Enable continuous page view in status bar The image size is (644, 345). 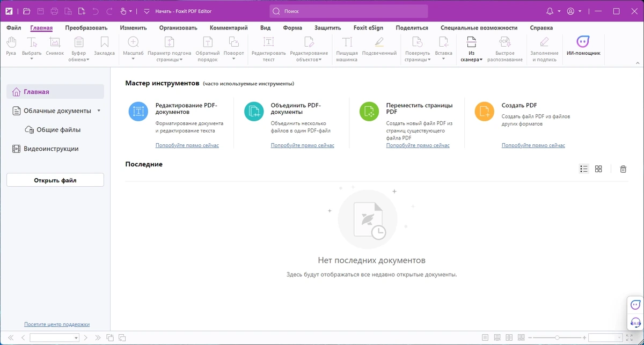tap(497, 338)
